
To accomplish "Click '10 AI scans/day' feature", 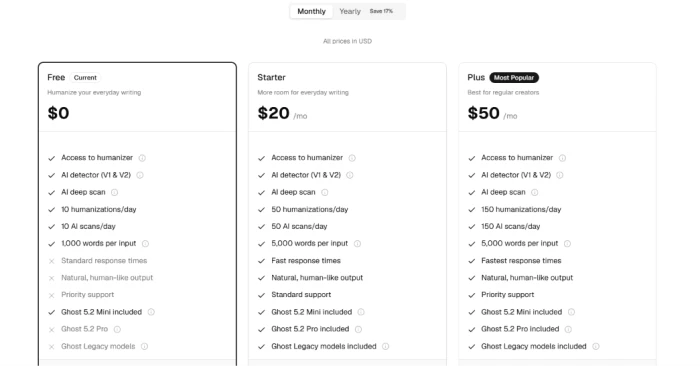I will coord(88,226).
